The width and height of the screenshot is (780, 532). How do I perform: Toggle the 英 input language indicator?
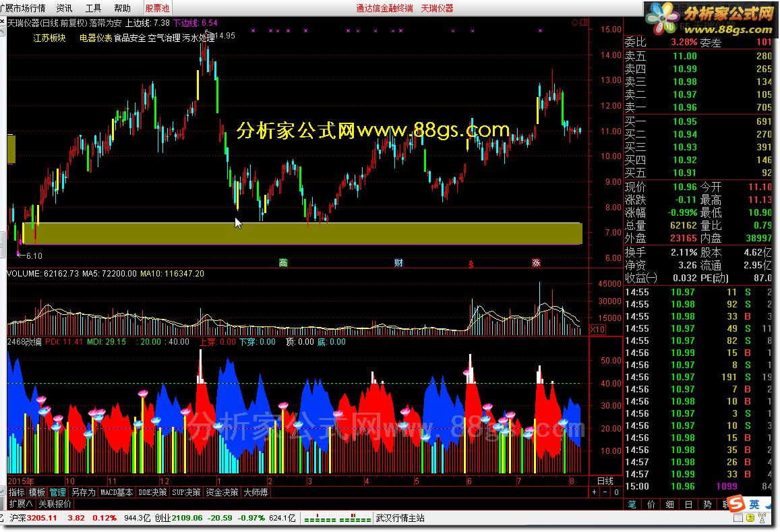[x=754, y=504]
